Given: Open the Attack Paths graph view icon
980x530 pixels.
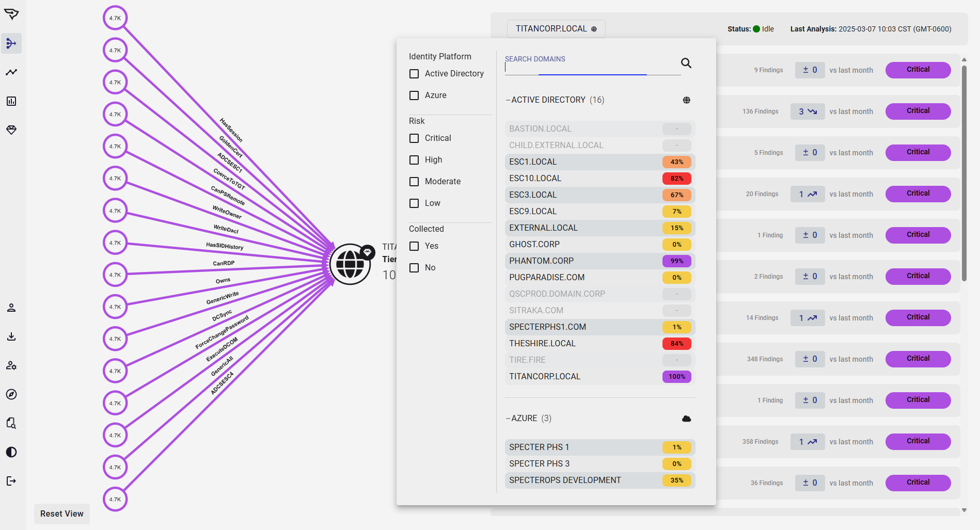Looking at the screenshot, I should pos(11,43).
